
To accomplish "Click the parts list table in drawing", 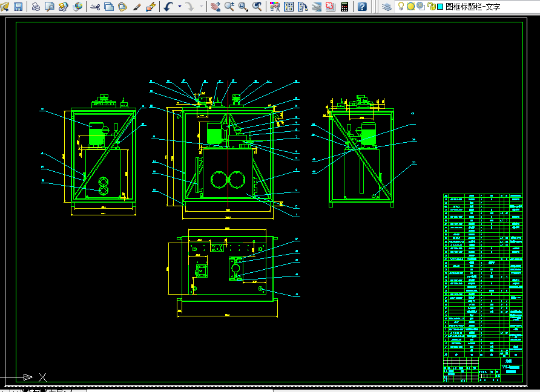I will (x=483, y=275).
